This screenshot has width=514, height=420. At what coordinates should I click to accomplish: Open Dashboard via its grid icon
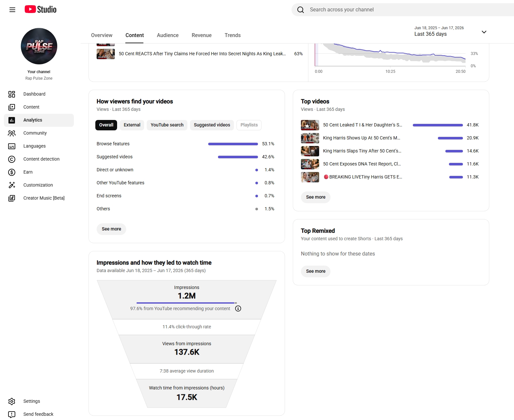[12, 94]
